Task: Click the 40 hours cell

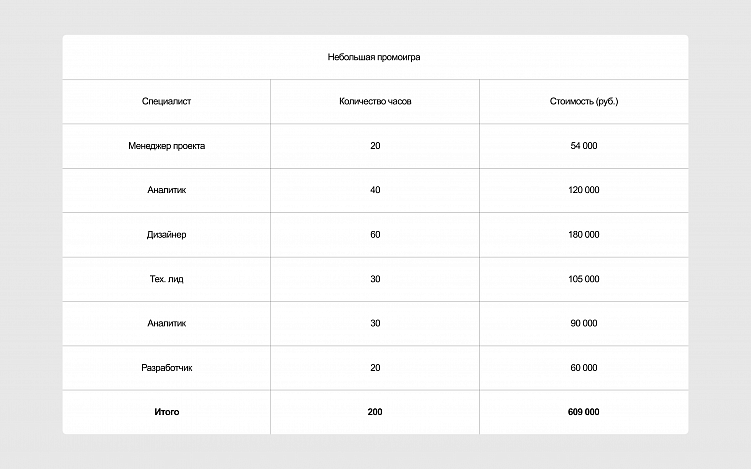Action: pos(375,190)
